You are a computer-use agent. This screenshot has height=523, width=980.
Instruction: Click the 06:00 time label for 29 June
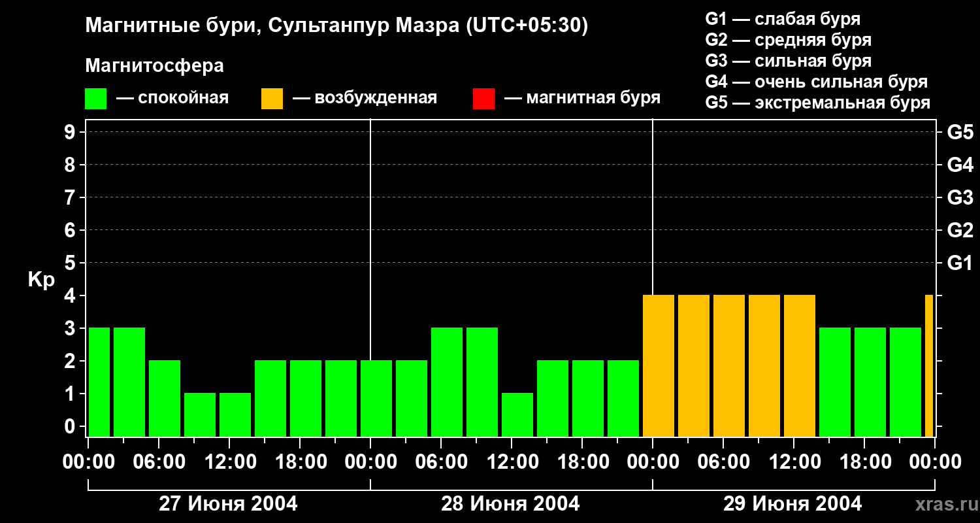coord(723,462)
